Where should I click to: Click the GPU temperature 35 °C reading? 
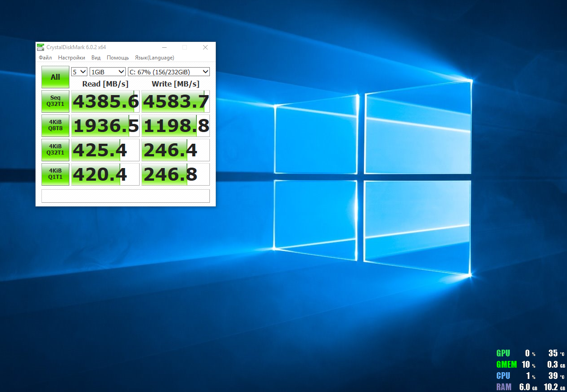pyautogui.click(x=556, y=354)
